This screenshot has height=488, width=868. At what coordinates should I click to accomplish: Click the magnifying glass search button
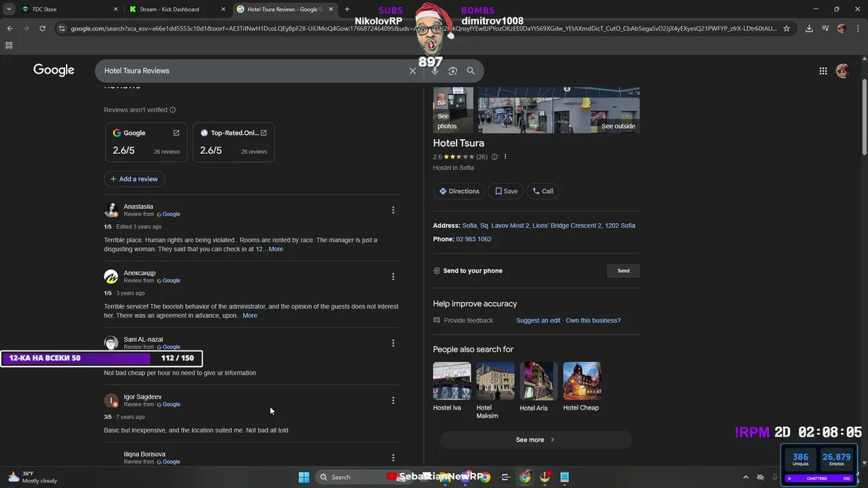[471, 70]
